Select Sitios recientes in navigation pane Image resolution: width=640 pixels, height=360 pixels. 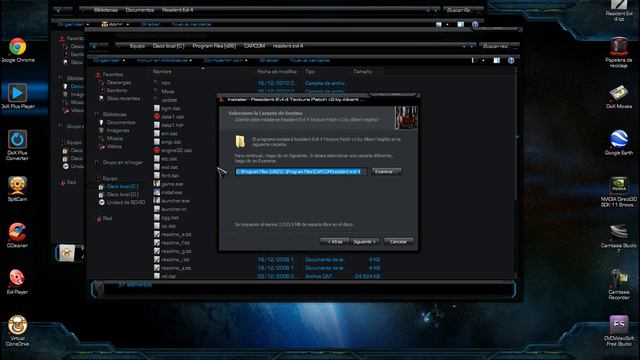click(x=123, y=99)
